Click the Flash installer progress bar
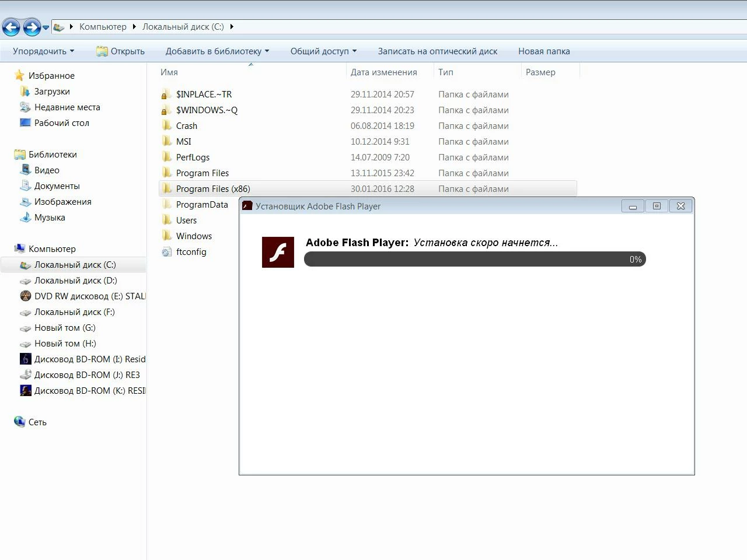Screen dimensions: 747x560 [x=474, y=259]
